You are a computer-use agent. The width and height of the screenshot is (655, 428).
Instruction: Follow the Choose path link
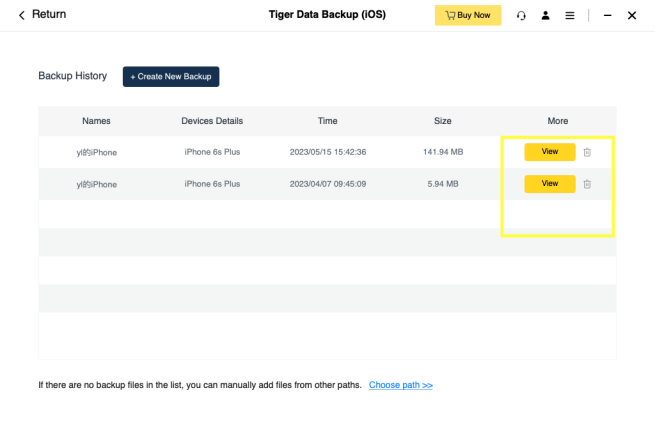click(400, 385)
